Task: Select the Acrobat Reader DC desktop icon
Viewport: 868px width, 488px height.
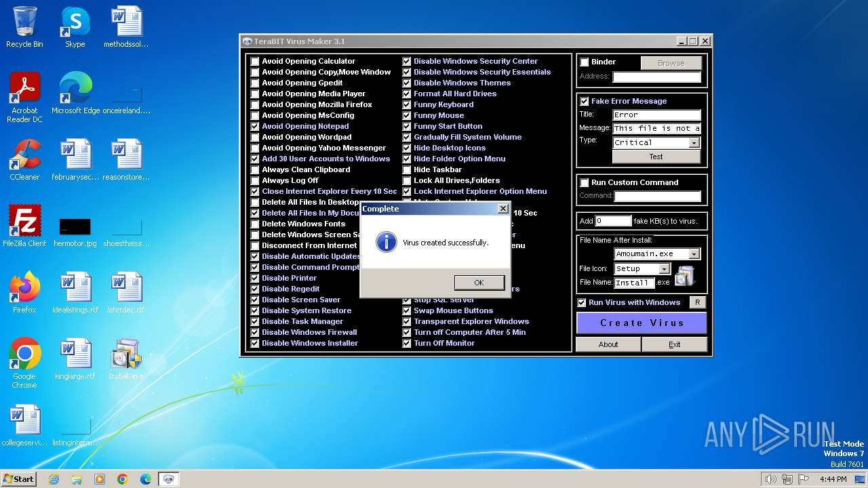Action: click(x=24, y=98)
